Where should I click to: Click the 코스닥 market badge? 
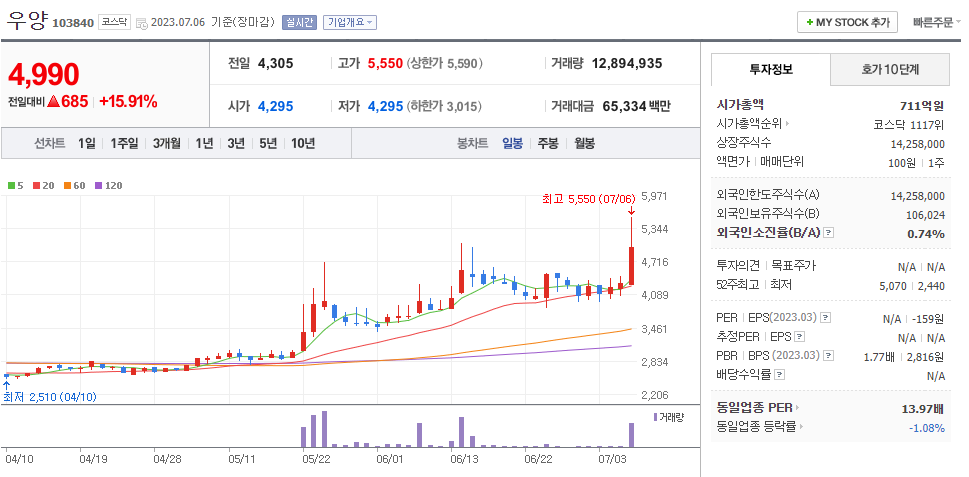114,22
